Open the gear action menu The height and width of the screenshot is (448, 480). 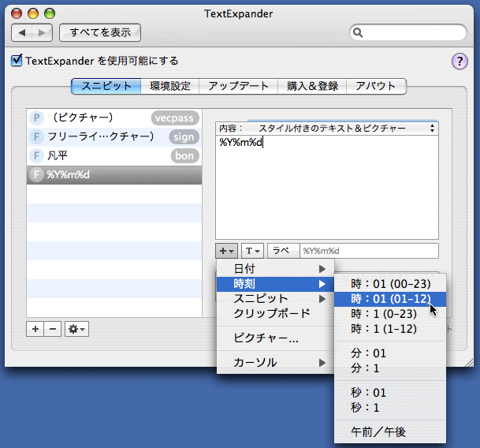pyautogui.click(x=76, y=329)
